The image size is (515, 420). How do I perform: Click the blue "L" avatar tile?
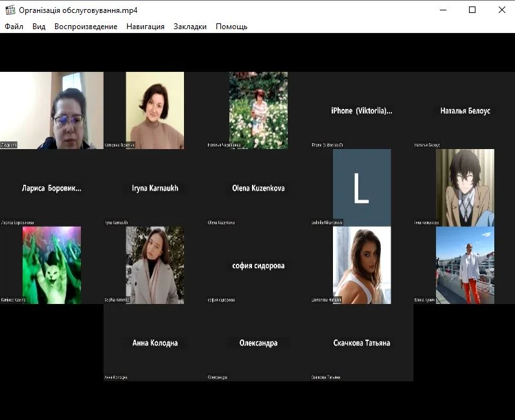[x=361, y=187]
